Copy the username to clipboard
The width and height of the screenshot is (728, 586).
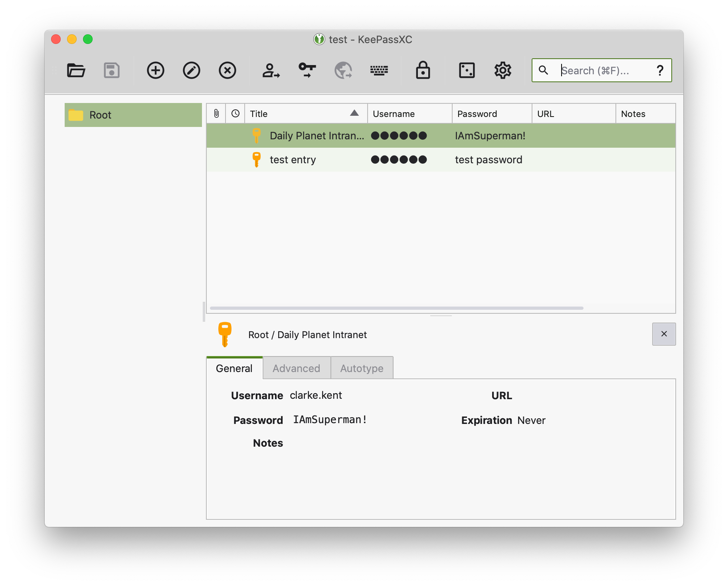tap(271, 70)
